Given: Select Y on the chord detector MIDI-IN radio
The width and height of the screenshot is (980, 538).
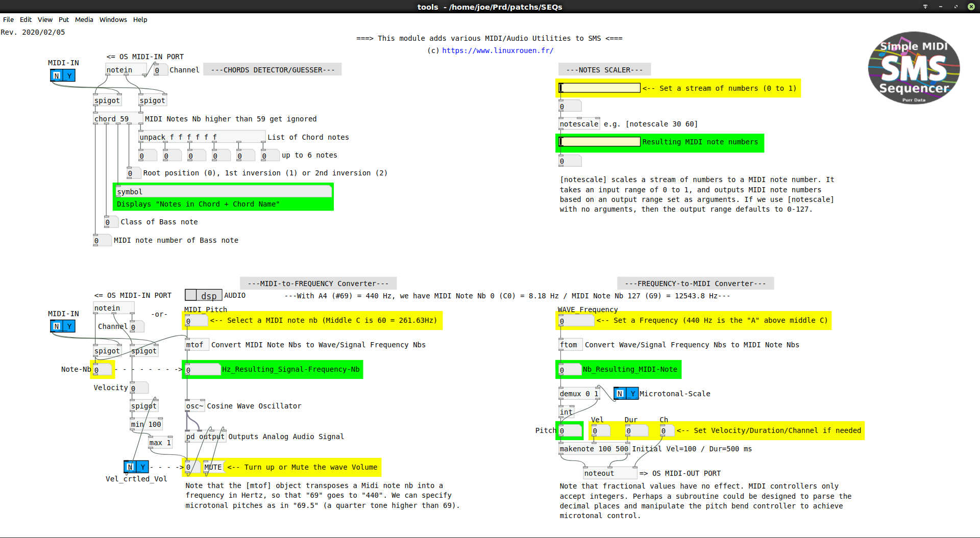Looking at the screenshot, I should [x=69, y=76].
